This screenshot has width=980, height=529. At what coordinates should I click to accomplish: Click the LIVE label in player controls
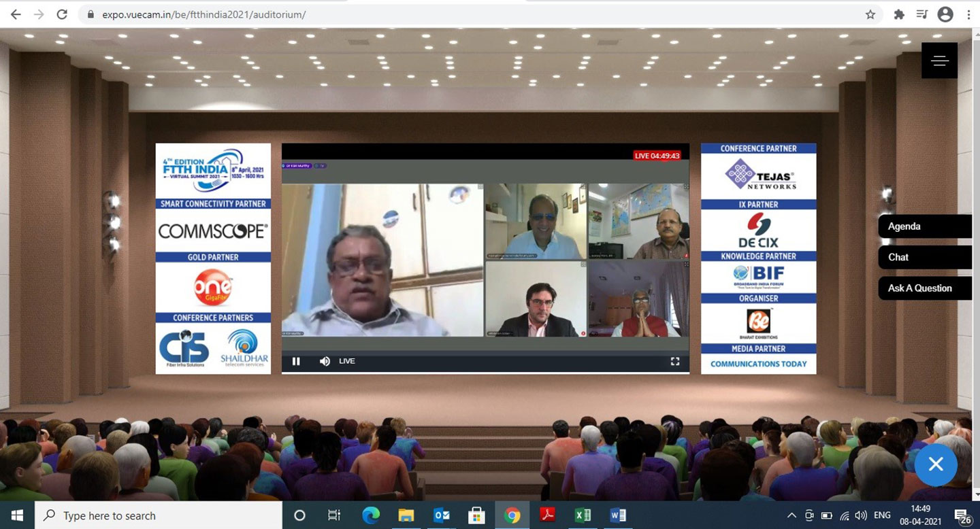tap(347, 361)
